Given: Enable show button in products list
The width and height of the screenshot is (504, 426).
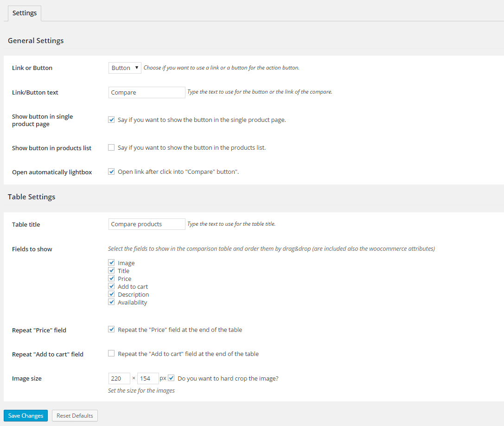Looking at the screenshot, I should [111, 147].
